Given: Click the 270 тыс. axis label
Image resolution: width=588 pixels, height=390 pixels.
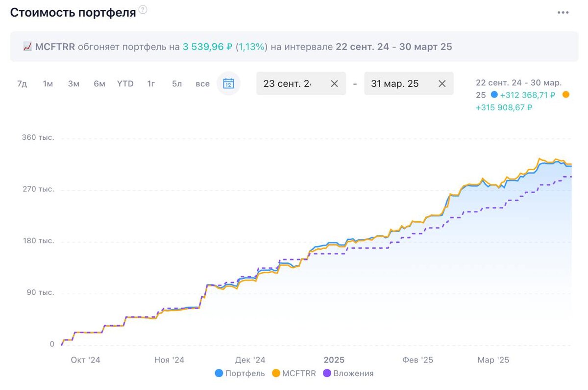Looking at the screenshot, I should 38,189.
